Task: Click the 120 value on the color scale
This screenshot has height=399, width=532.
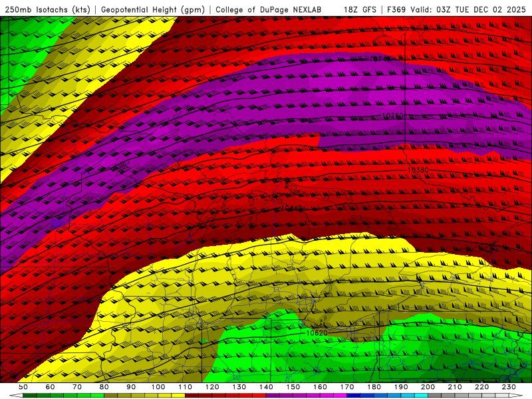Action: point(212,387)
